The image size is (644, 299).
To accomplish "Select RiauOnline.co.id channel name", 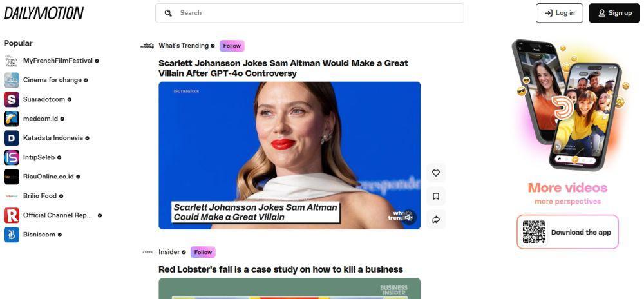I will point(48,177).
